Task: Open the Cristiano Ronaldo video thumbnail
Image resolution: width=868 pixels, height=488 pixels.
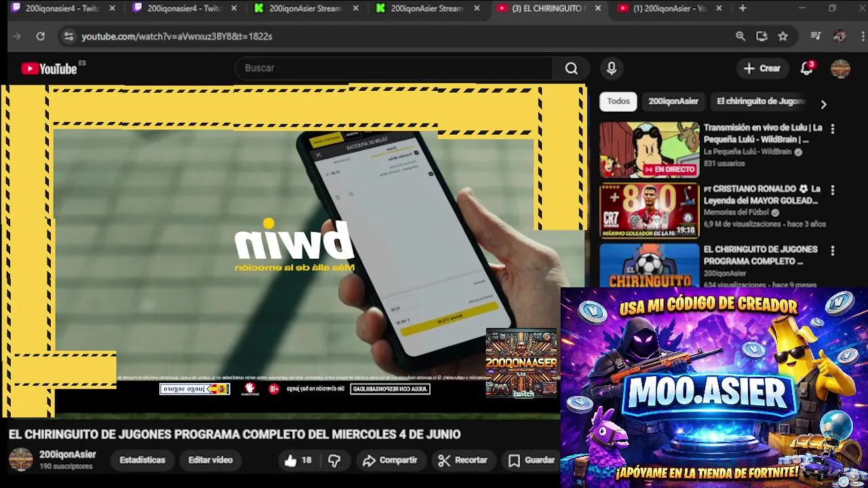Action: click(649, 211)
